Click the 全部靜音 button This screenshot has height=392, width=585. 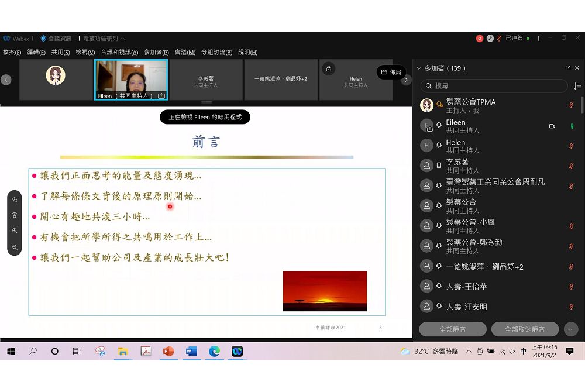coord(452,329)
